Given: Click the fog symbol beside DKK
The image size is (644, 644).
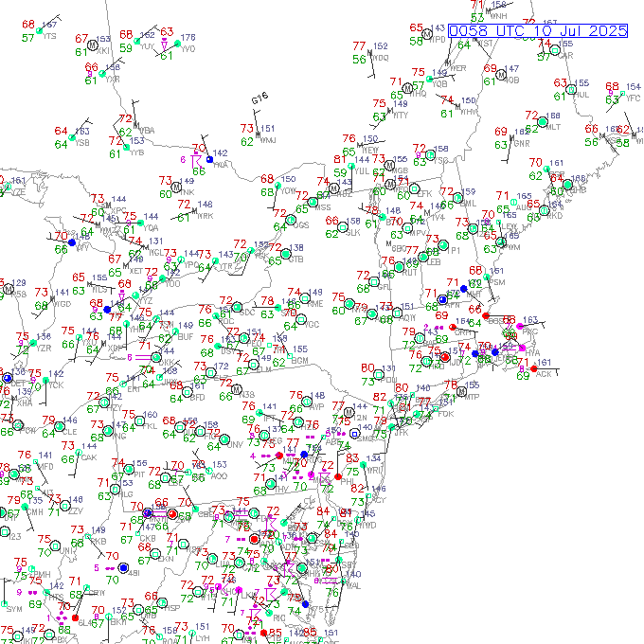Looking at the screenshot, I should pos(143,357).
